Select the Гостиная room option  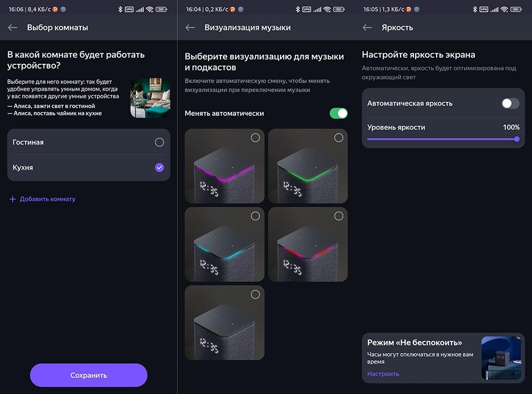click(159, 142)
